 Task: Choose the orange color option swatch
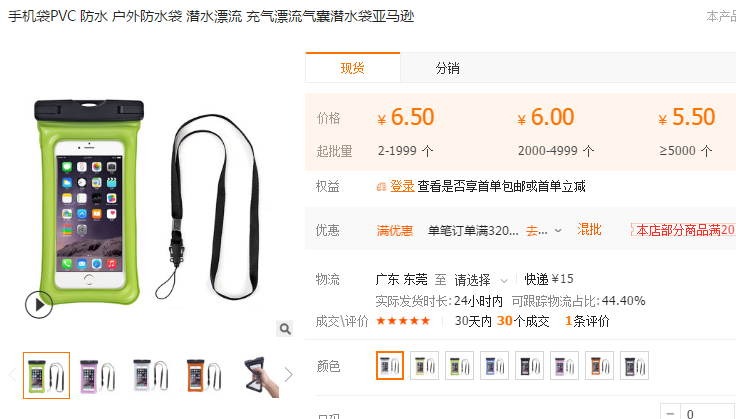coord(599,366)
